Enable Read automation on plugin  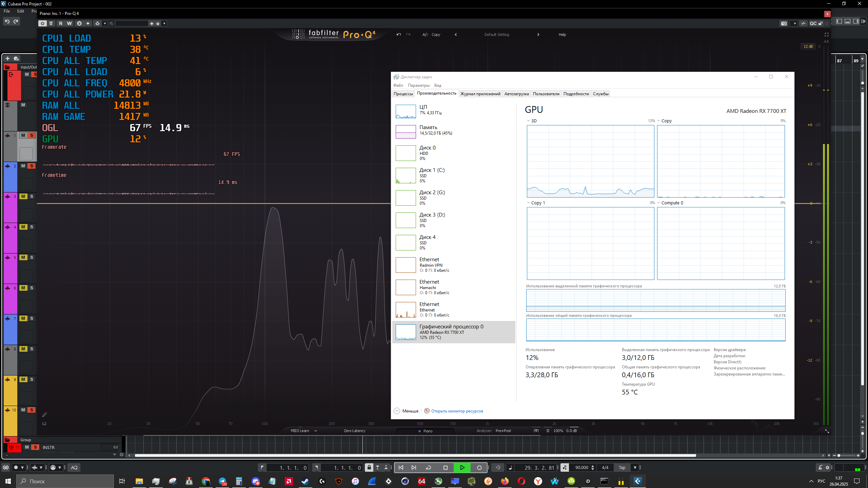(61, 23)
